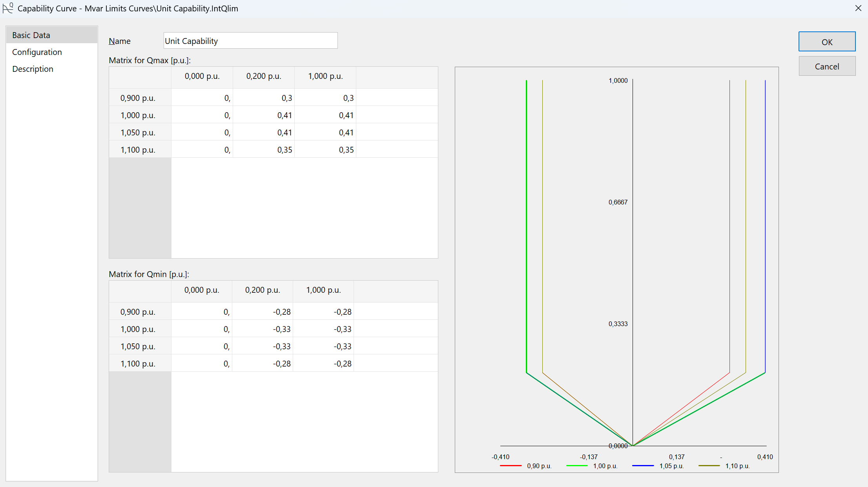Viewport: 868px width, 487px height.
Task: Confirm with the OK button
Action: (827, 42)
